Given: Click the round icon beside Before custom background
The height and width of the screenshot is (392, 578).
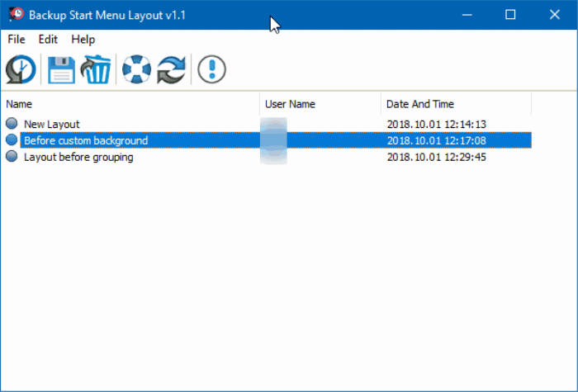Looking at the screenshot, I should pyautogui.click(x=12, y=139).
